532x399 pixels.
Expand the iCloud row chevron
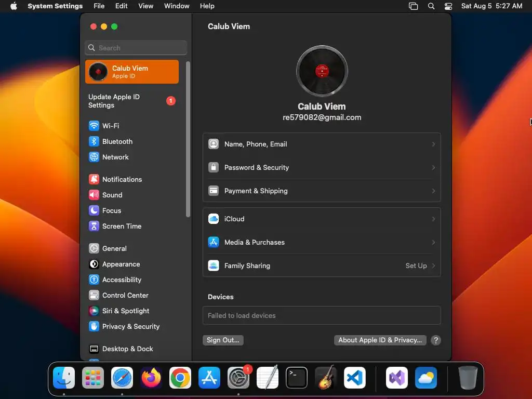coord(433,219)
